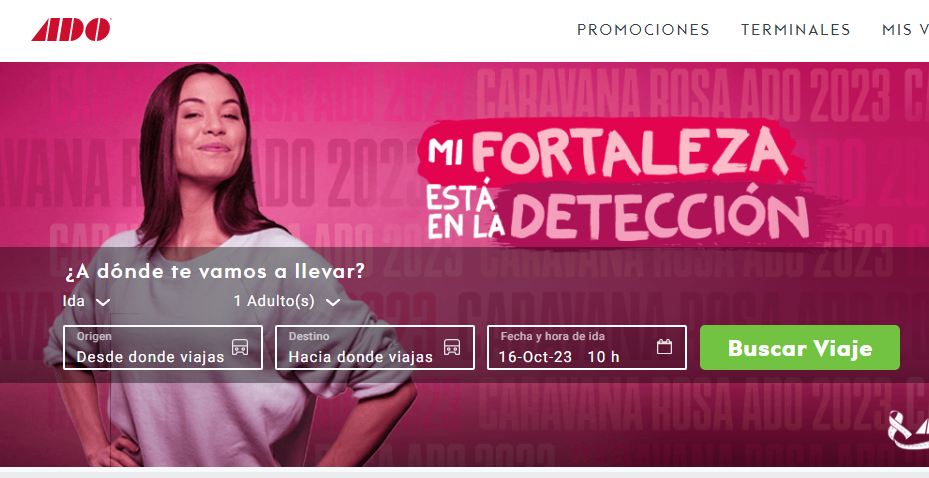
Task: Open the calendar icon for departure date
Action: (664, 347)
